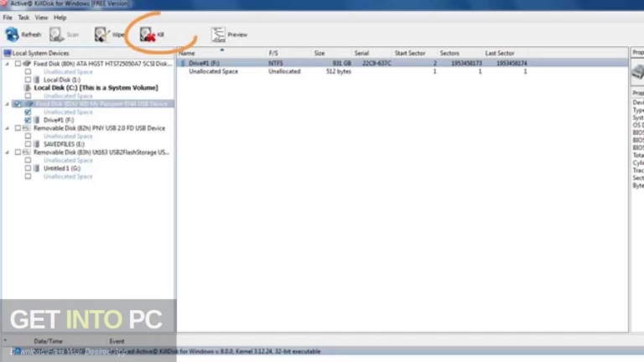The image size is (644, 362).
Task: Select the Unallocated Space row in list
Action: [x=402, y=71]
